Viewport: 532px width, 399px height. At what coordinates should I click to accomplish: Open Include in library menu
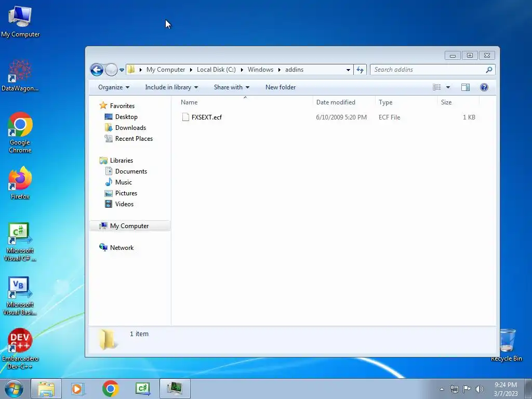coord(171,87)
